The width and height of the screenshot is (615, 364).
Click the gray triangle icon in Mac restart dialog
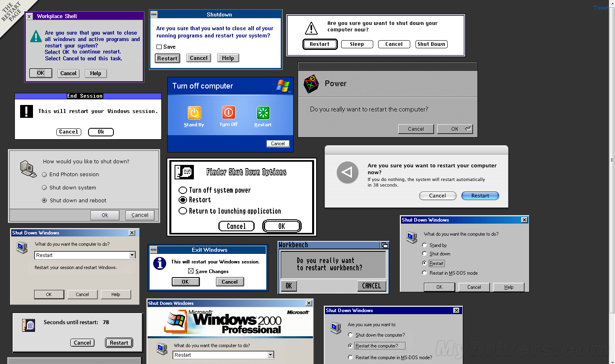pyautogui.click(x=347, y=173)
